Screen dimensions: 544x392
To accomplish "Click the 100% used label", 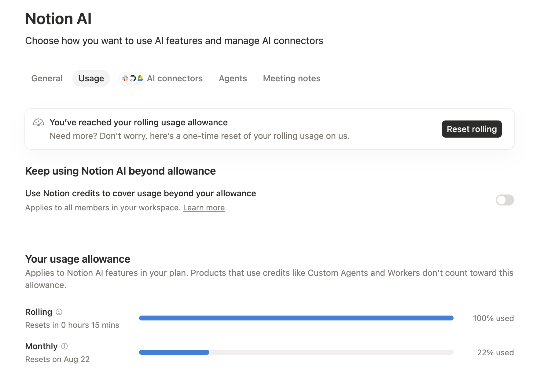I will click(x=493, y=318).
